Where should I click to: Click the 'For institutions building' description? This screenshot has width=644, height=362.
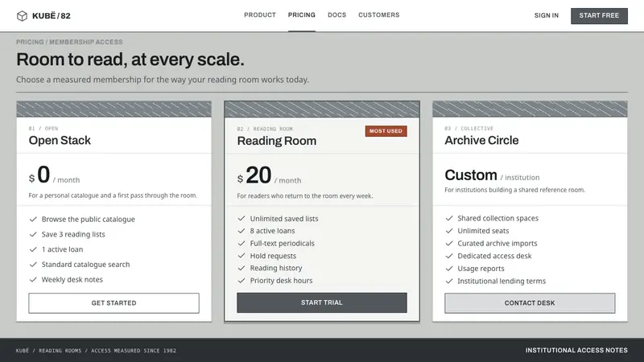[x=514, y=190]
